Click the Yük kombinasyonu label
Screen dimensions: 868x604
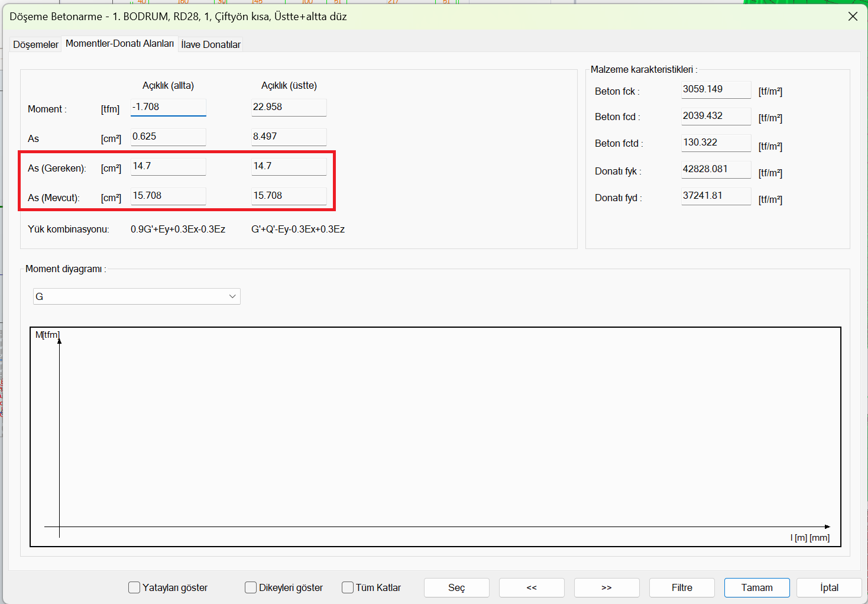coord(69,229)
